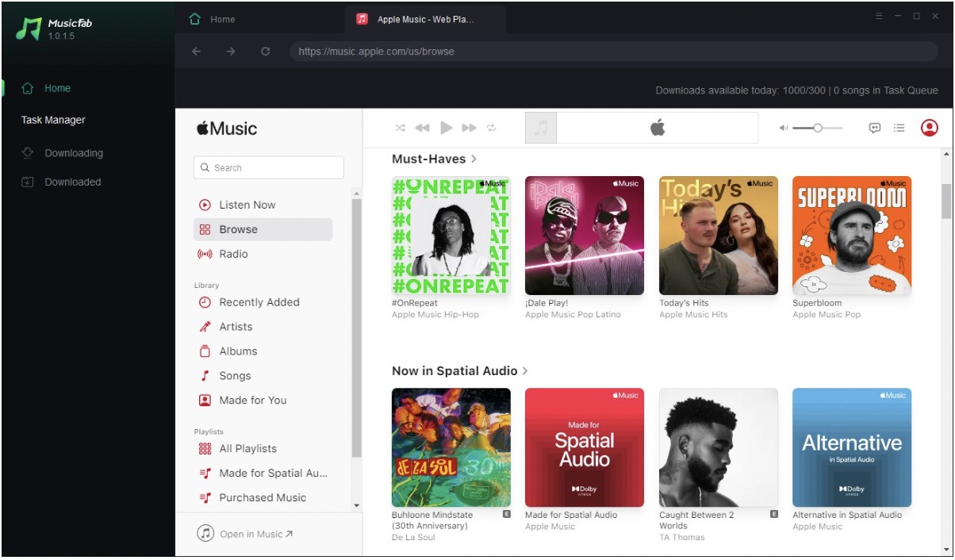Click the Superbloom title text
The height and width of the screenshot is (560, 955).
coord(817,303)
